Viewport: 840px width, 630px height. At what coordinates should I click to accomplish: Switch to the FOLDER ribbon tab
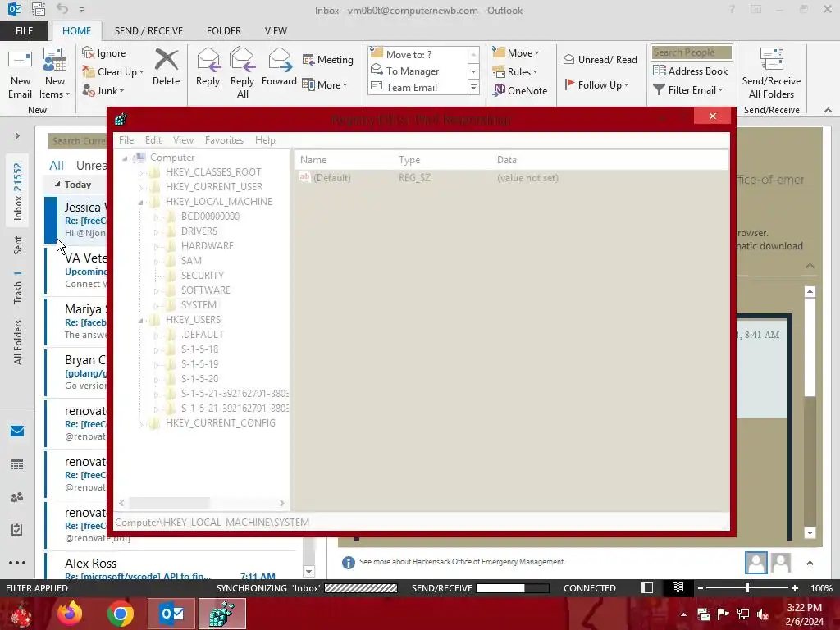[224, 30]
